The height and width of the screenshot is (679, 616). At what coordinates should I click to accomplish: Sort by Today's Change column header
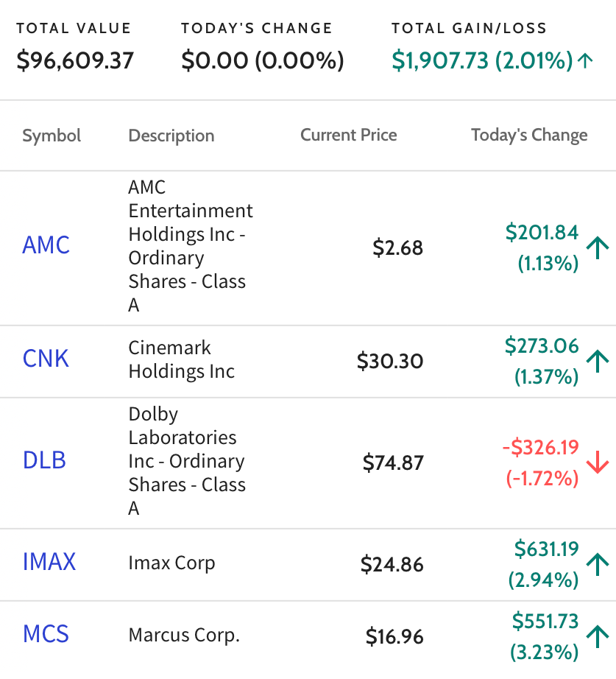529,135
